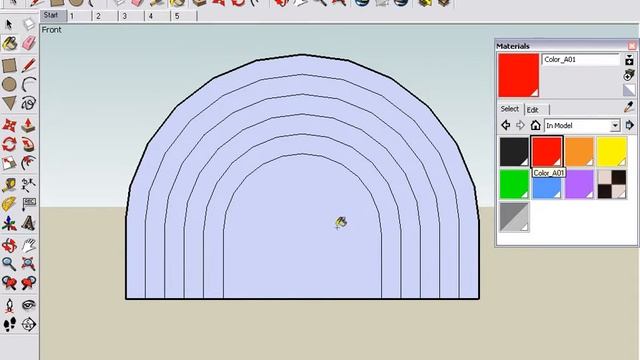Viewport: 640px width, 360px height.
Task: Choose the red Color_A01 swatch
Action: coord(547,151)
